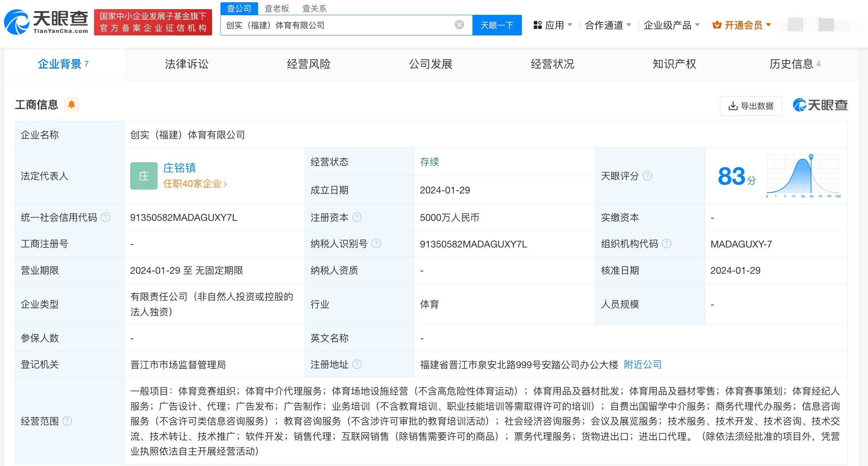The height and width of the screenshot is (466, 868).
Task: Click the score marker on the rating curve
Action: coord(811,157)
